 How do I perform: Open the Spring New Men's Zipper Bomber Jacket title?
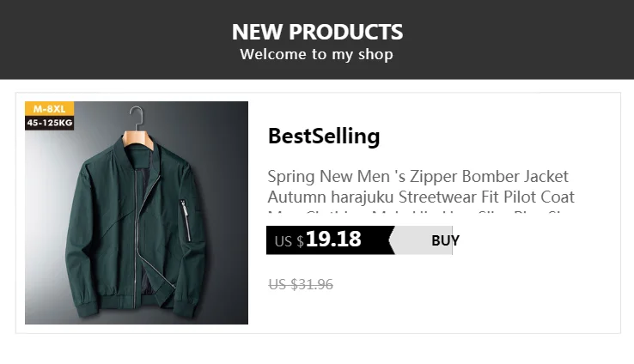tap(418, 177)
